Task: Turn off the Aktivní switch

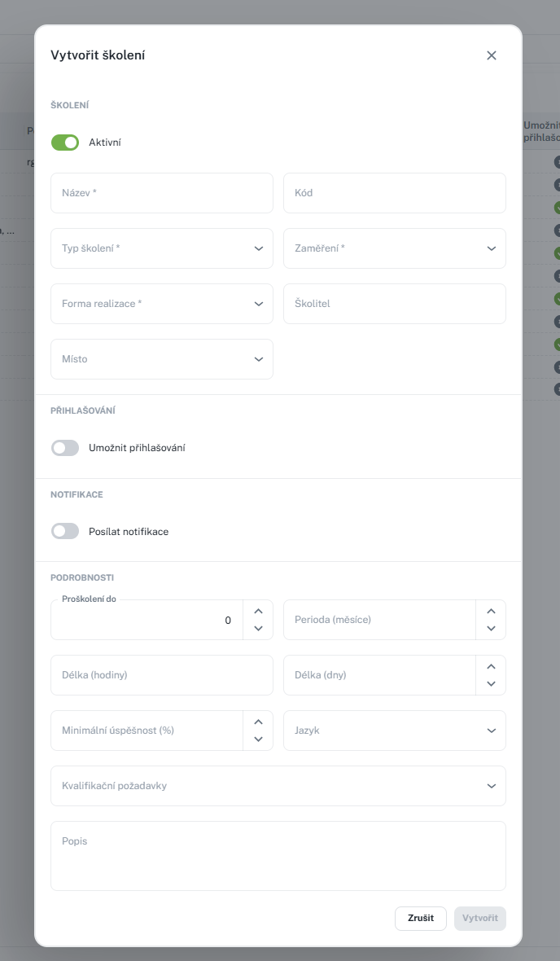Action: coord(65,143)
